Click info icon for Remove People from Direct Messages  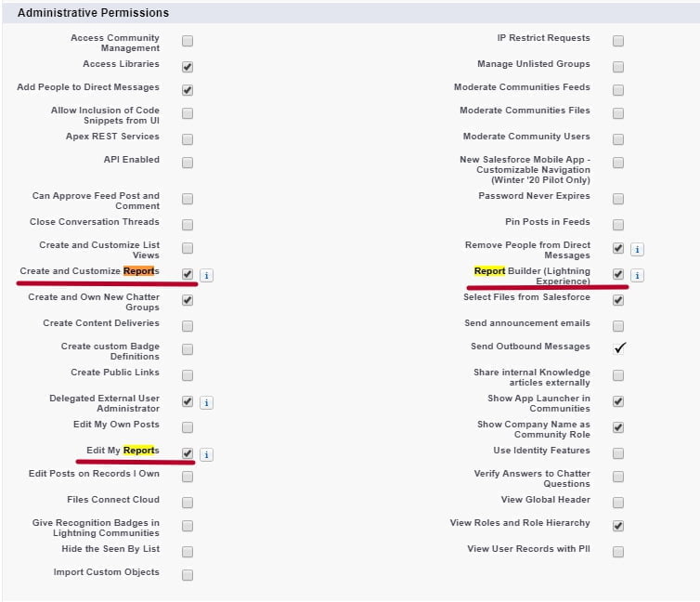(637, 250)
